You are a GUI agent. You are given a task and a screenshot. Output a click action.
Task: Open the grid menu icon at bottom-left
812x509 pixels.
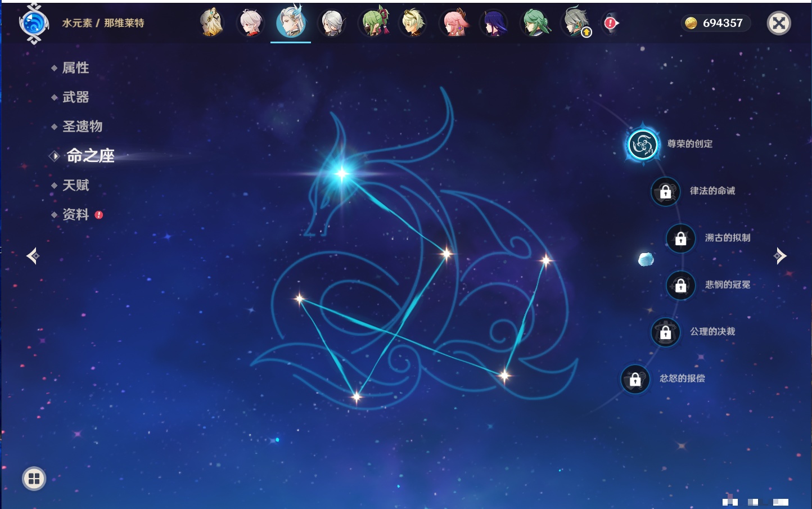[34, 479]
